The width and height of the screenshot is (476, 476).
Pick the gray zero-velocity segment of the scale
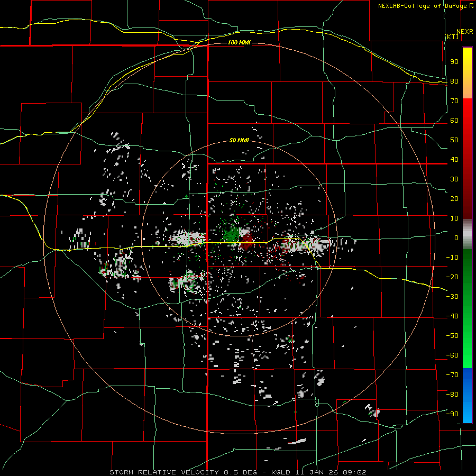(x=467, y=234)
